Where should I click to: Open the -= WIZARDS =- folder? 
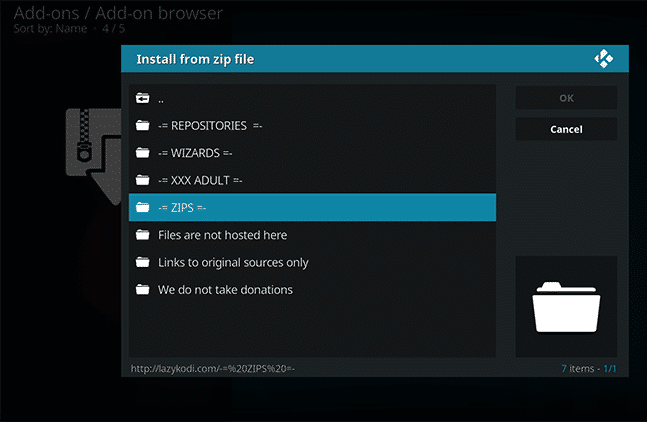pos(312,153)
